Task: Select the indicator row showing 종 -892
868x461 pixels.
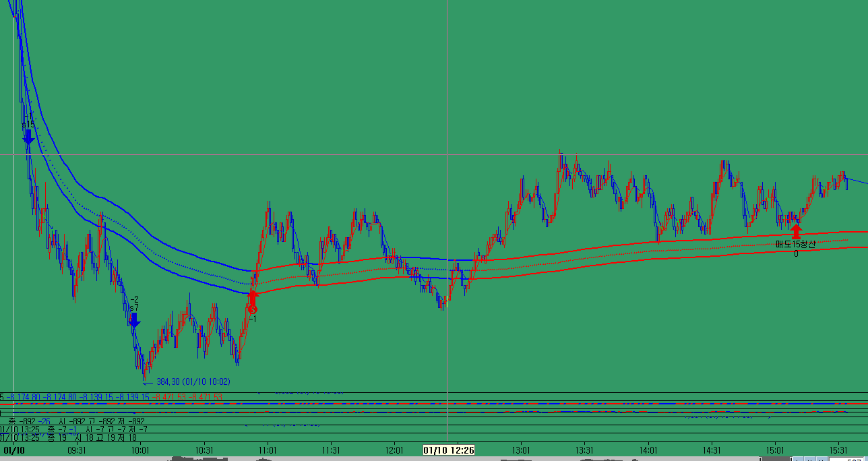Action: tap(74, 421)
